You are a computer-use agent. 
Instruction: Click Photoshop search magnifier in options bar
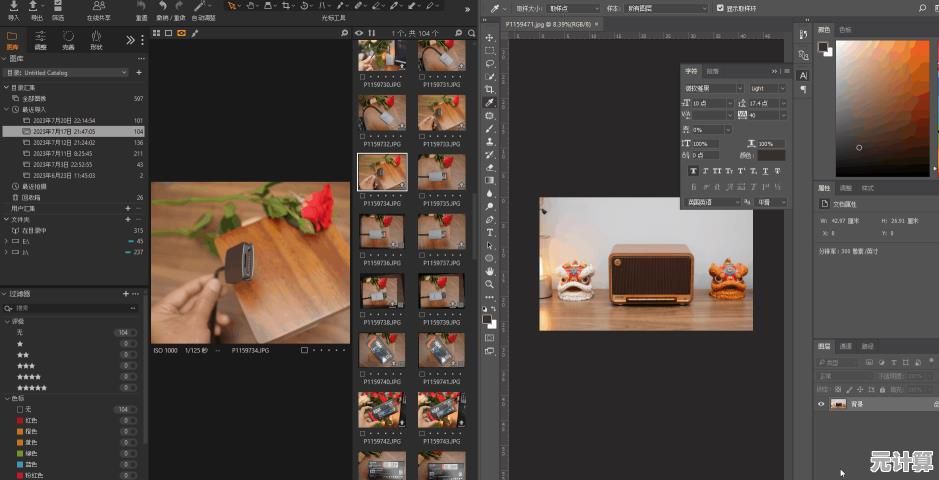pos(922,8)
